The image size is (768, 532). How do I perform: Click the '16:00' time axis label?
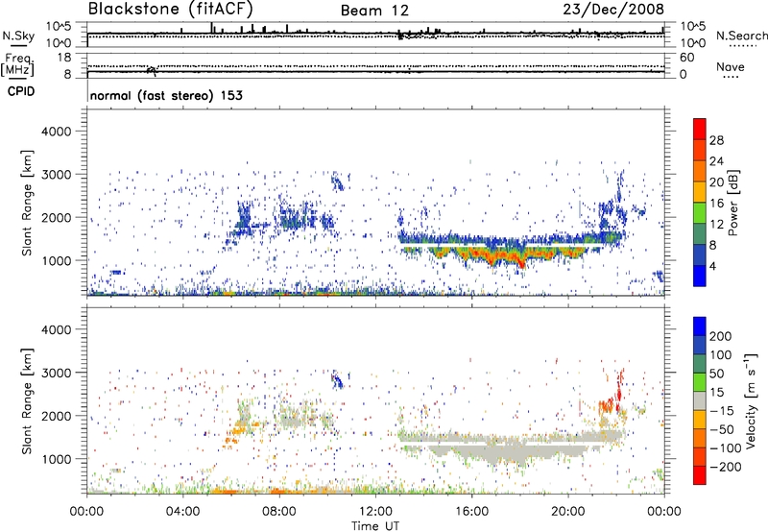[471, 512]
